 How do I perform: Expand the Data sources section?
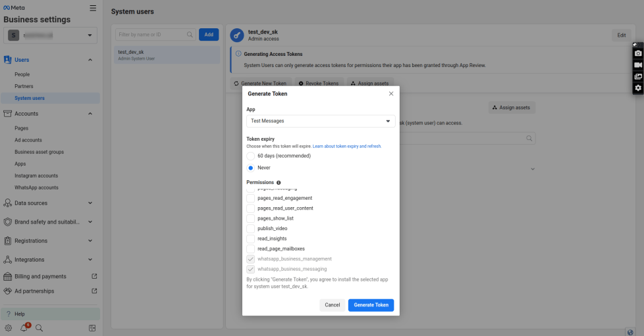(x=90, y=203)
